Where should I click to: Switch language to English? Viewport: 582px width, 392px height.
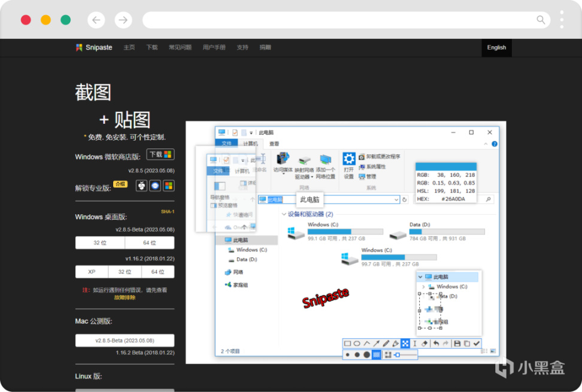click(x=496, y=47)
